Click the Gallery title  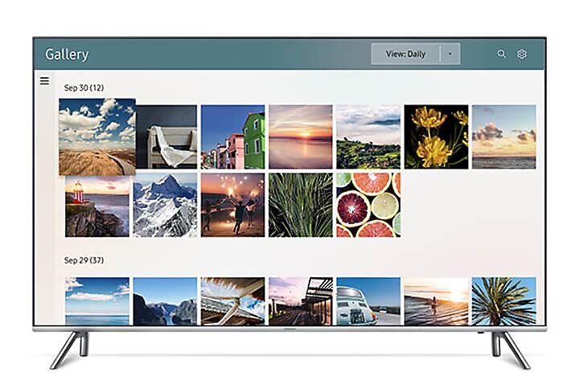click(x=67, y=55)
